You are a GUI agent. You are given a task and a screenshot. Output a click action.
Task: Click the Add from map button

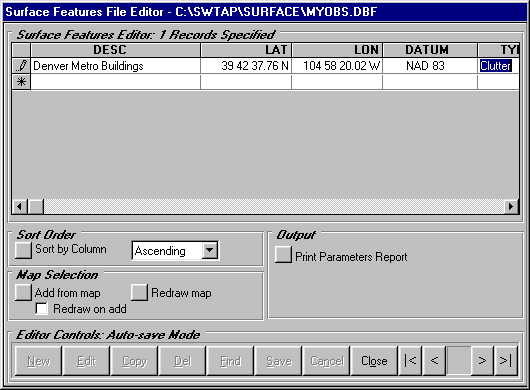(x=23, y=292)
